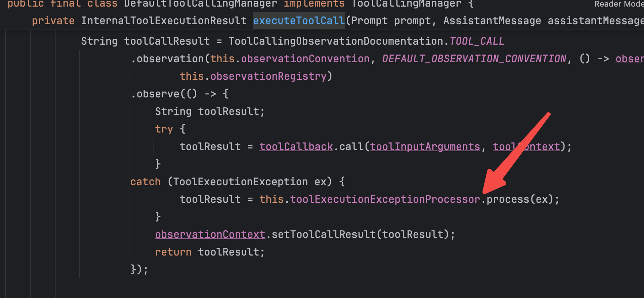Click the ToolExecutionException type in catch
Image resolution: width=644 pixels, height=298 pixels.
(240, 182)
